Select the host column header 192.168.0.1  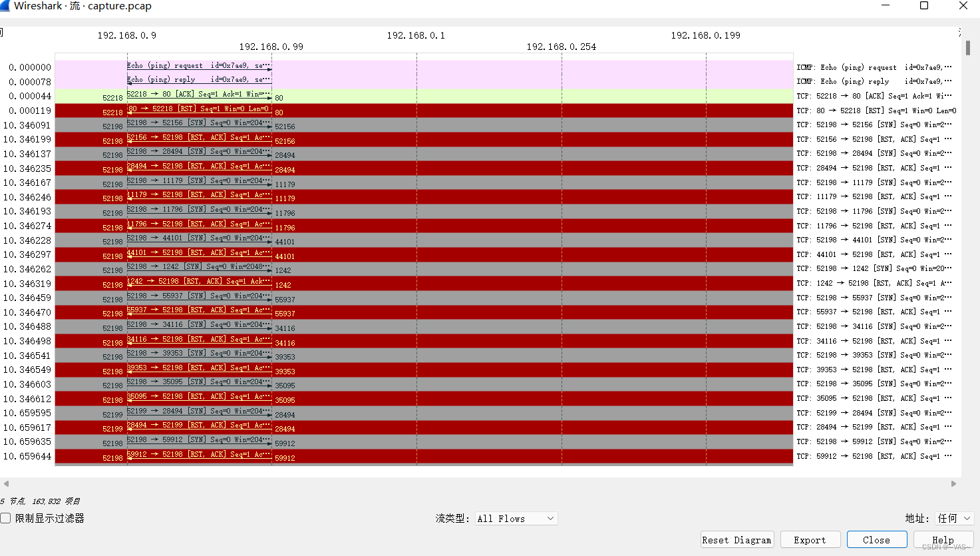pos(416,35)
